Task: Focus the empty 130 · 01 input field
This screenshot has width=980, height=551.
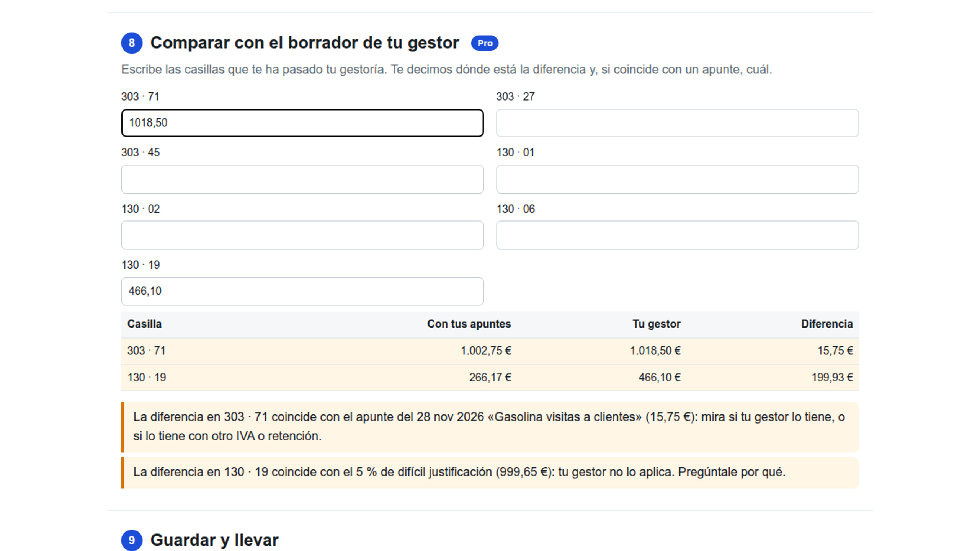Action: [x=678, y=179]
